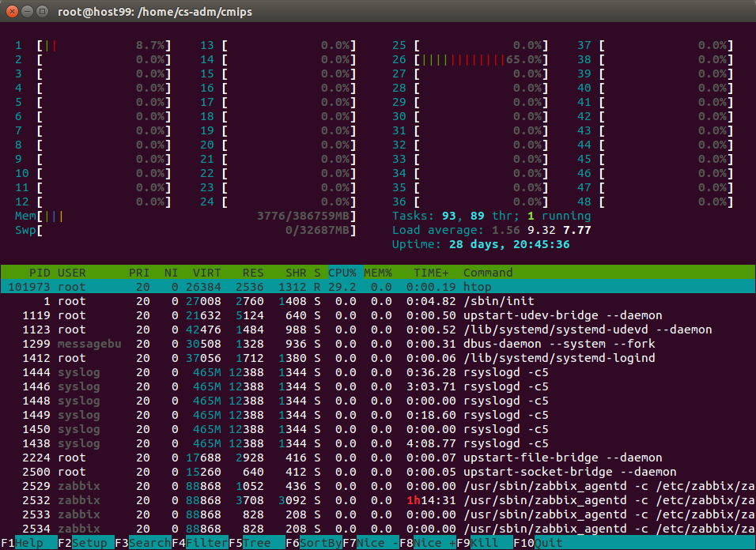
Task: Sort by the SHR column header
Action: point(296,273)
